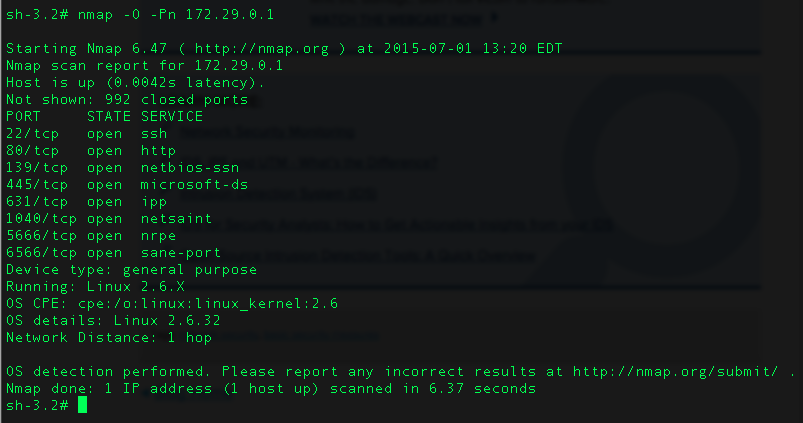Viewport: 803px width, 423px height.
Task: Click the 'OS details: Linux 2.6.32' line
Action: click(x=113, y=321)
